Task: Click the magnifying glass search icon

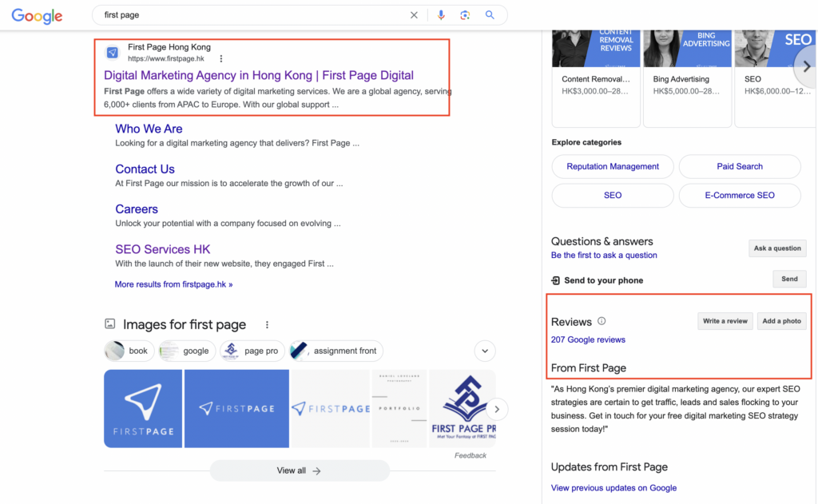Action: pos(490,15)
